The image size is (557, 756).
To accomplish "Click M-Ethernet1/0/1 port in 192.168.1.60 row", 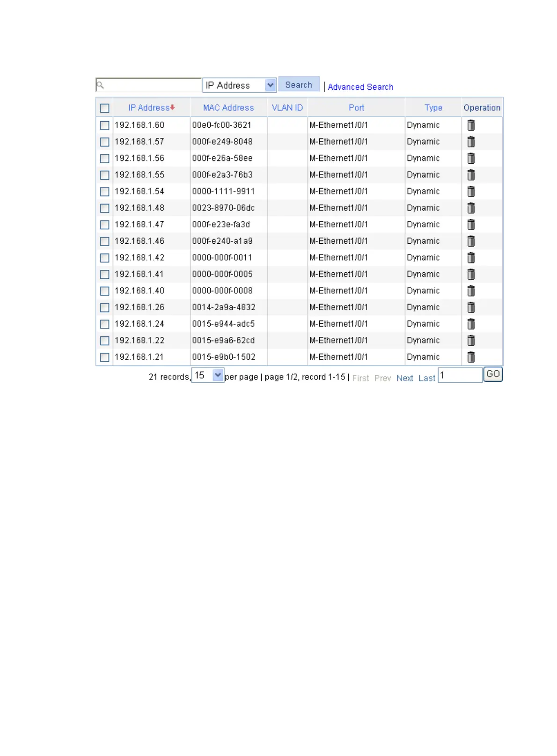I will click(x=338, y=125).
